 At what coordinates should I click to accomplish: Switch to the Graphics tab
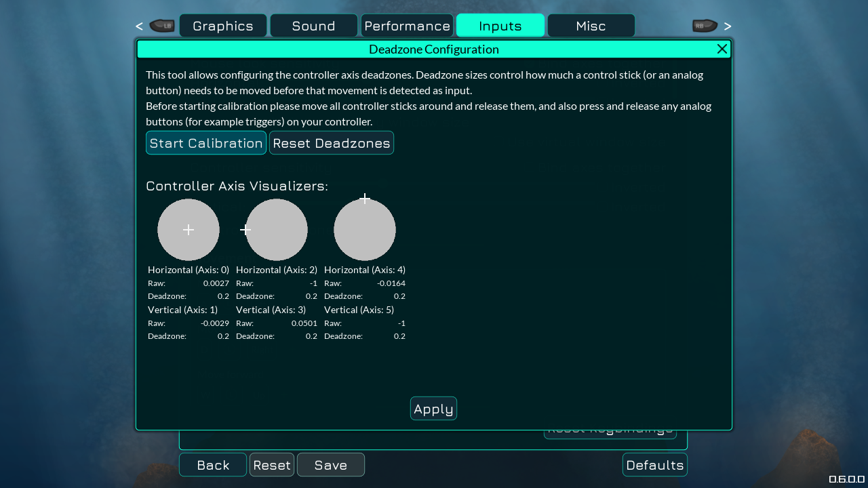coord(223,25)
